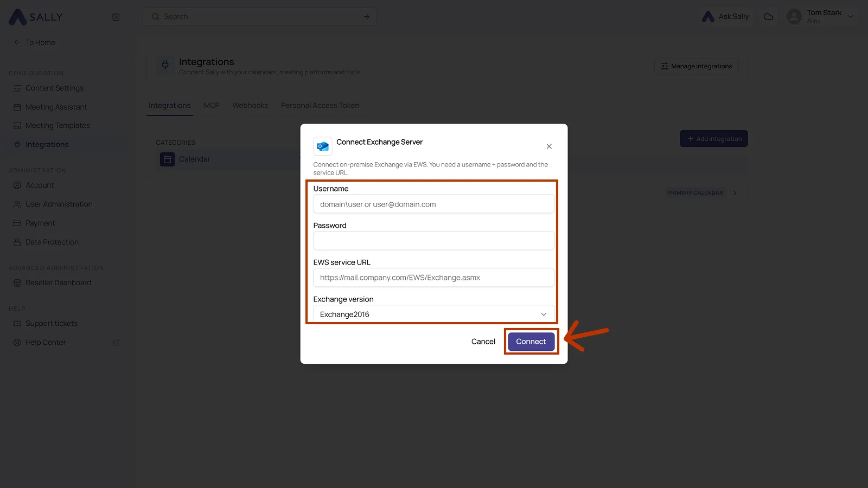
Task: Click Help Center external link icon
Action: pos(116,343)
